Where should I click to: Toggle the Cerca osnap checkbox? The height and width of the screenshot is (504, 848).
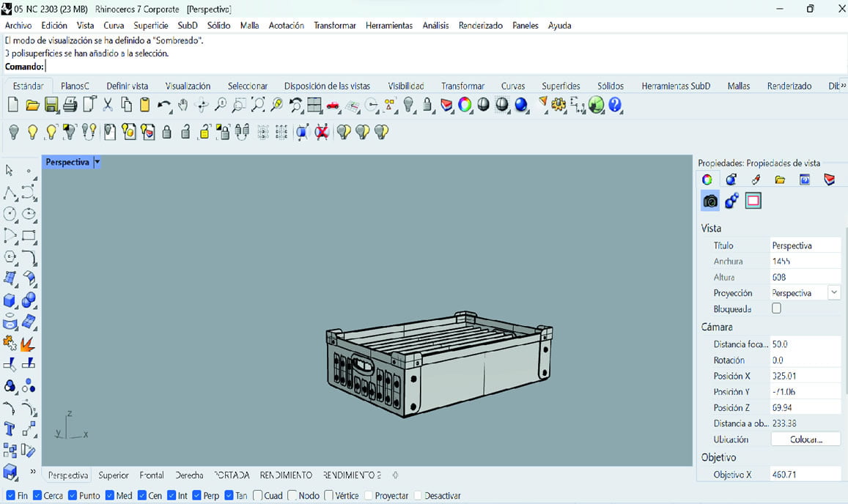pos(37,495)
